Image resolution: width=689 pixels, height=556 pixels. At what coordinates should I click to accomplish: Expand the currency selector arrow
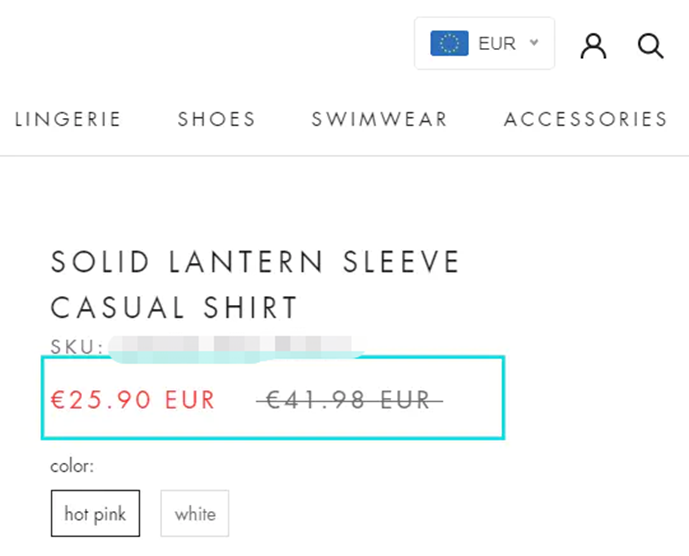(534, 43)
